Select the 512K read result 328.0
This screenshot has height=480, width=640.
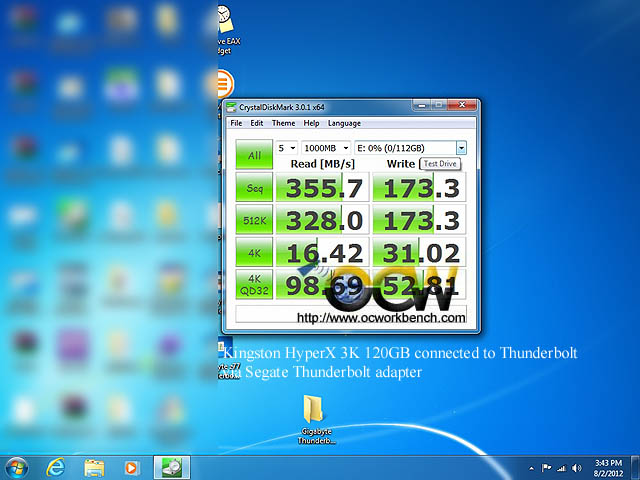click(x=322, y=220)
